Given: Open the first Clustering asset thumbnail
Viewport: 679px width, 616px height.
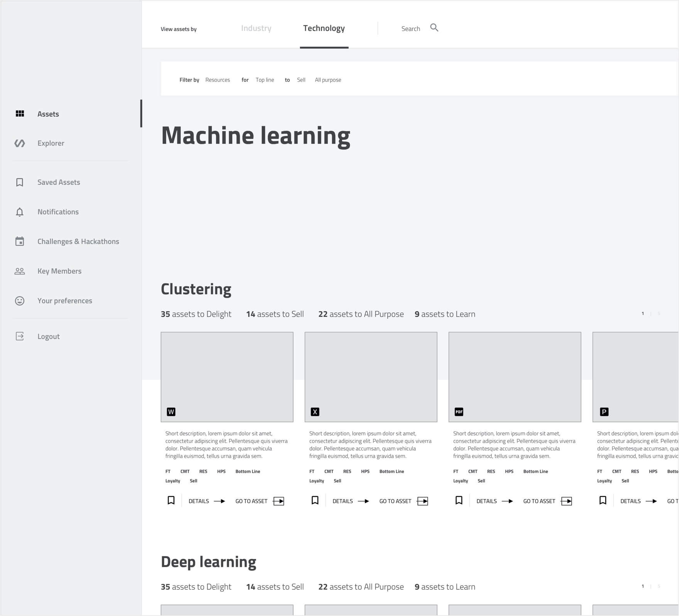Looking at the screenshot, I should coord(227,376).
